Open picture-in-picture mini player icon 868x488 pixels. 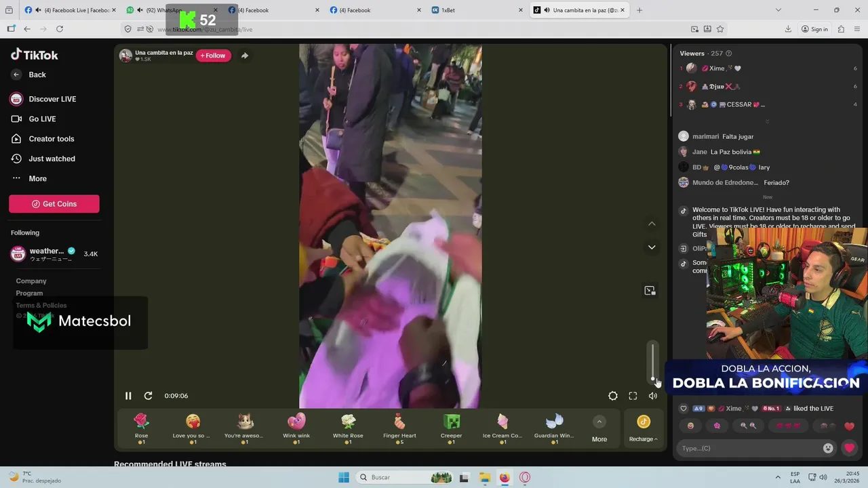[x=650, y=291]
